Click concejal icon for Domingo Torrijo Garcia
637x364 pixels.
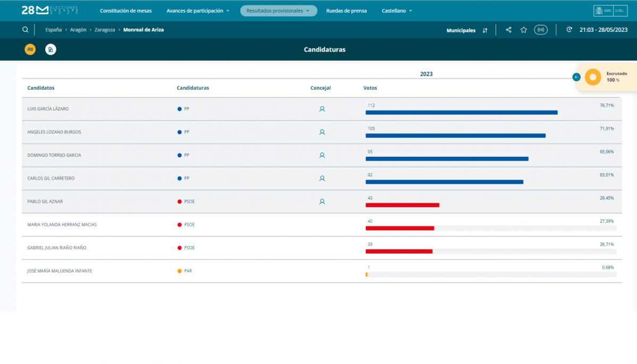tap(322, 155)
